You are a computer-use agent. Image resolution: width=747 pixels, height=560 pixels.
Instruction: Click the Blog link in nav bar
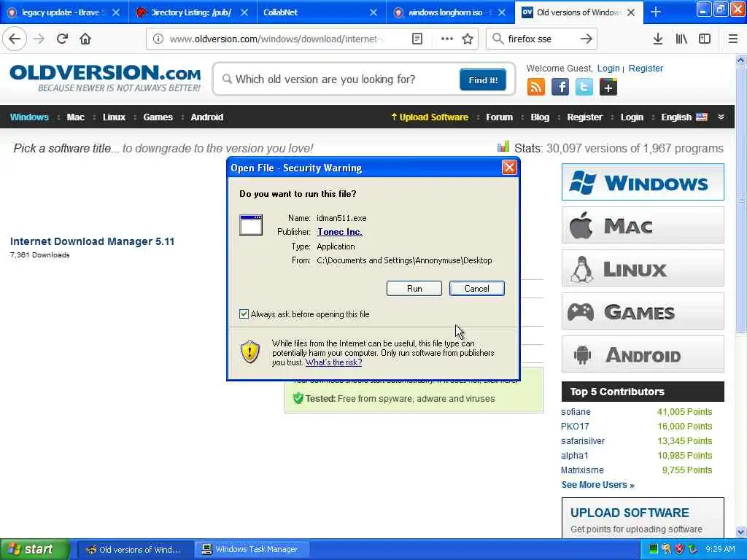click(540, 117)
